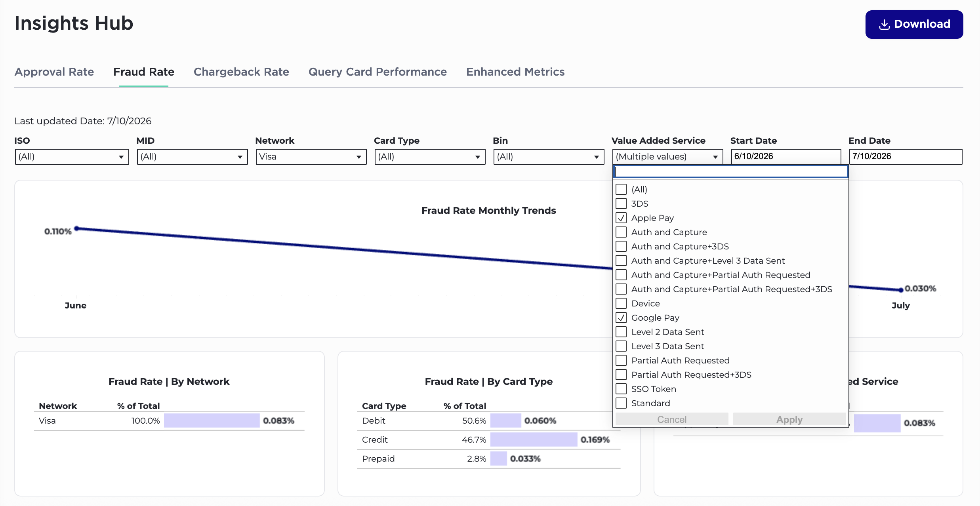Uncheck the Google Pay option
Viewport: 980px width, 506px height.
tap(621, 318)
